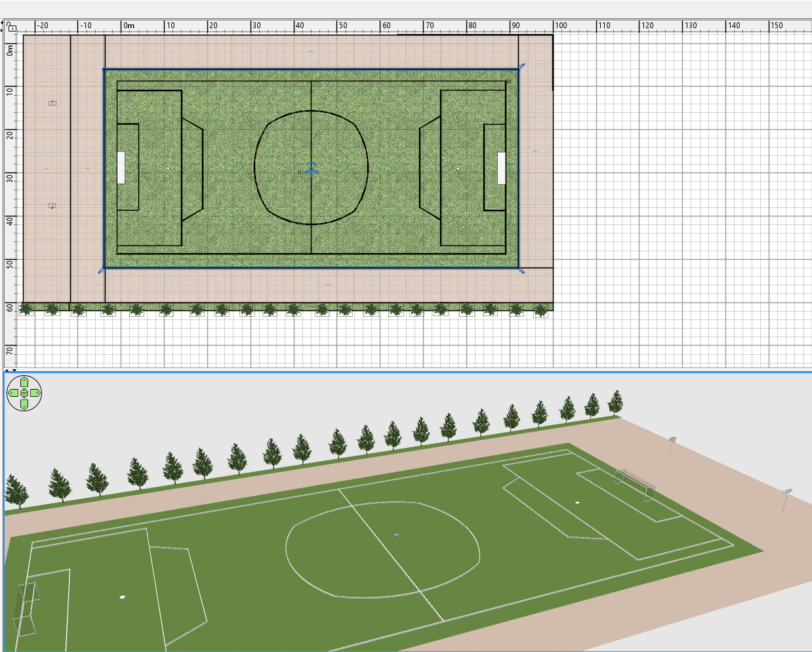Viewport: 812px width, 652px height.
Task: Click the bottom-left blue resize handle of field
Action: (x=101, y=270)
